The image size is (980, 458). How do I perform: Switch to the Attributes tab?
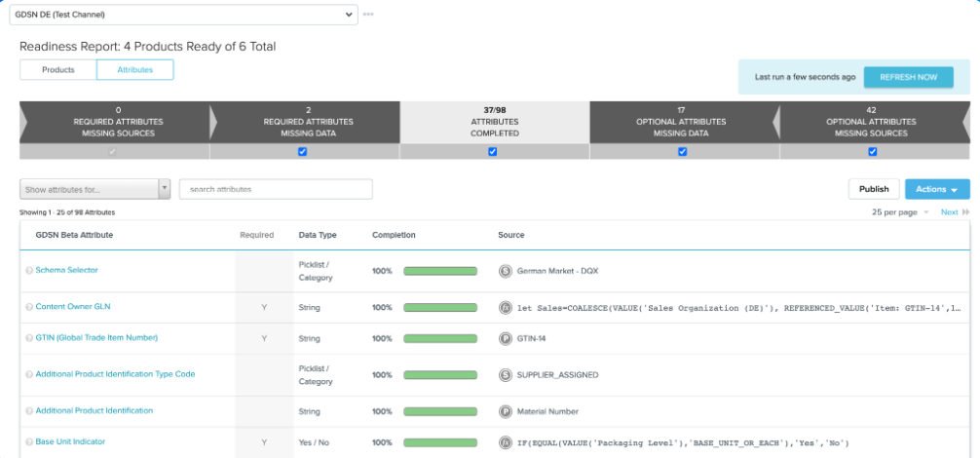click(135, 70)
